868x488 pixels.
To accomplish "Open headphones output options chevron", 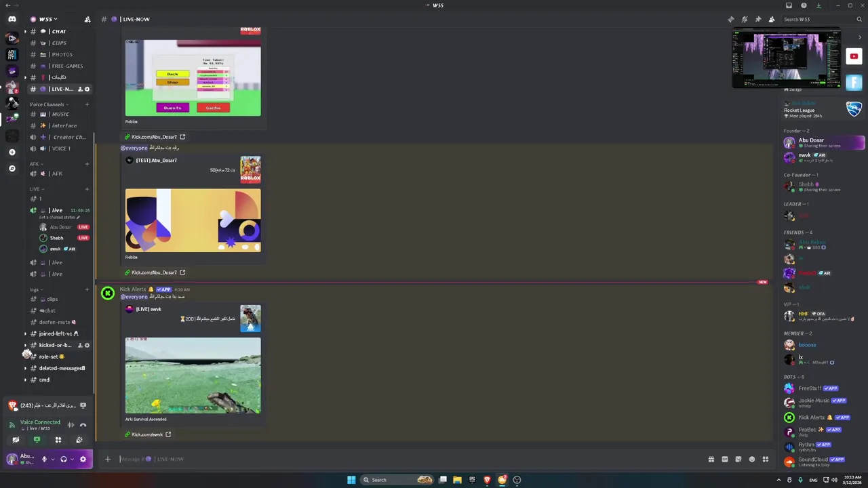I will click(72, 460).
